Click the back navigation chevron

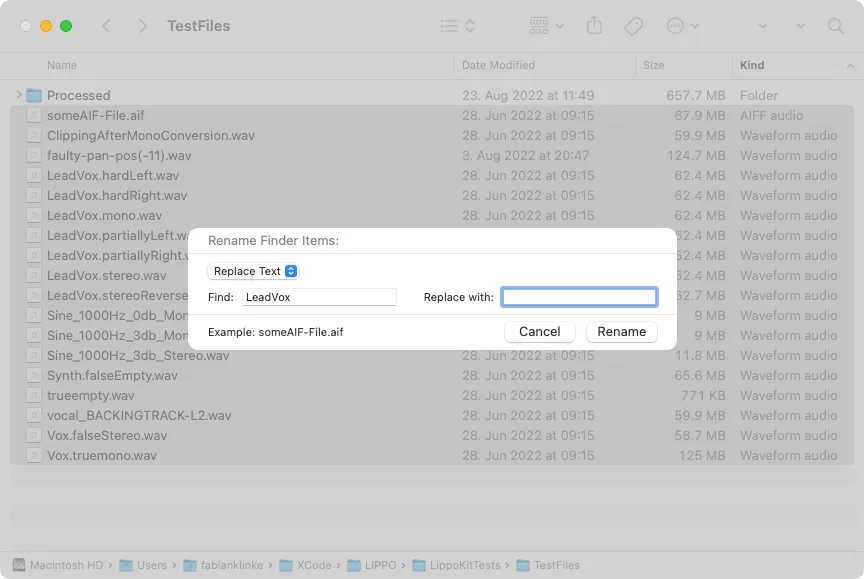[106, 26]
